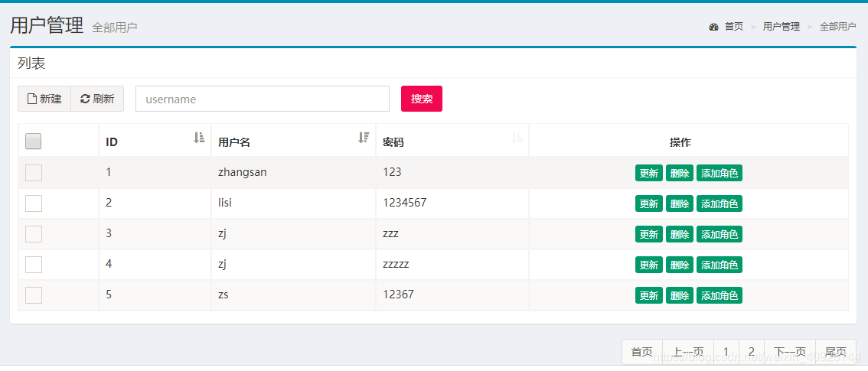Click the 新建 button with file icon
The image size is (868, 371).
tap(44, 99)
